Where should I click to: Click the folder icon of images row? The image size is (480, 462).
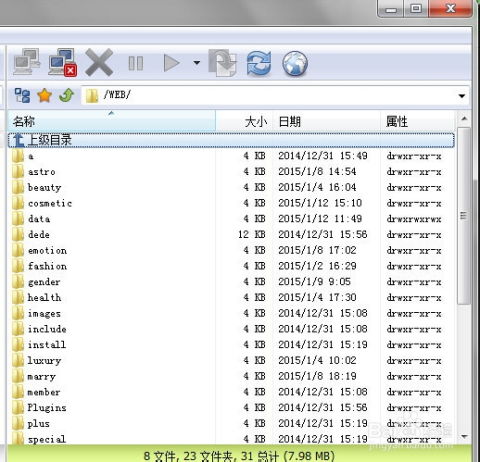click(18, 313)
